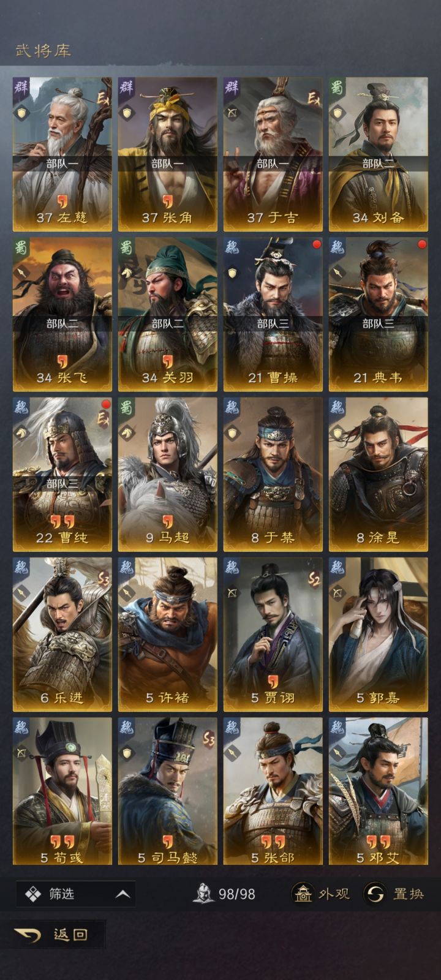Click the S3 season badge on 乐进

[104, 578]
